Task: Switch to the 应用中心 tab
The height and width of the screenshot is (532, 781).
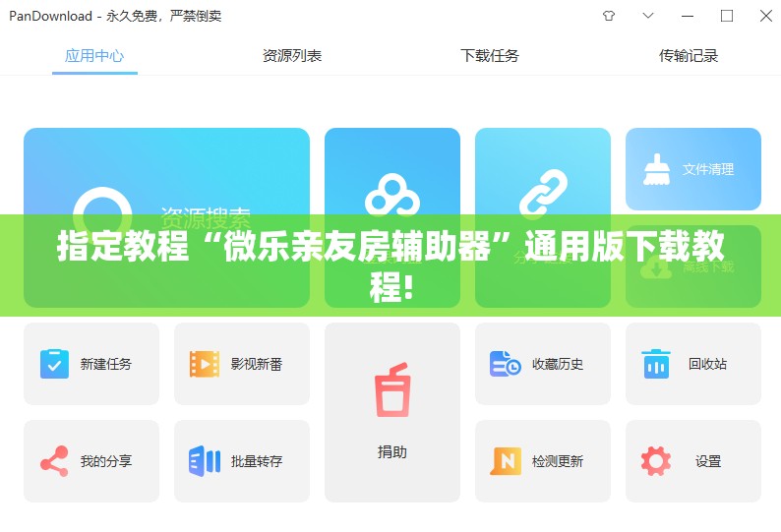Action: coord(94,55)
